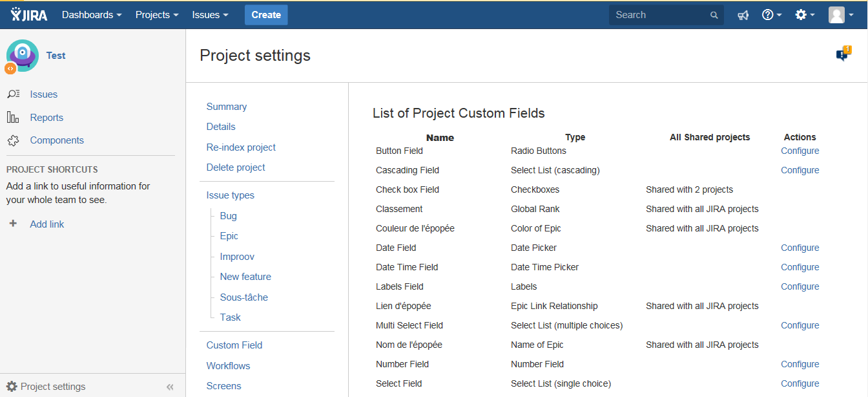Screen dimensions: 868x397
Task: Collapse the sidebar with the double chevron
Action: pyautogui.click(x=170, y=387)
